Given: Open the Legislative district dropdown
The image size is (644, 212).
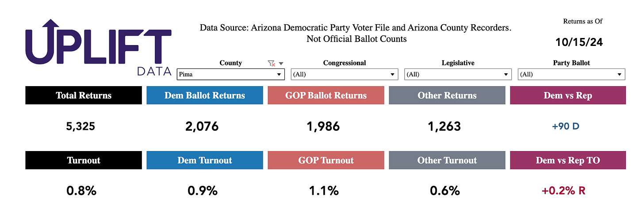Looking at the screenshot, I should click(x=458, y=75).
